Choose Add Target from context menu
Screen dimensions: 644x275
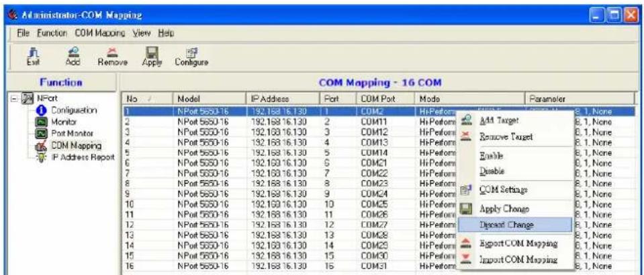pyautogui.click(x=515, y=121)
